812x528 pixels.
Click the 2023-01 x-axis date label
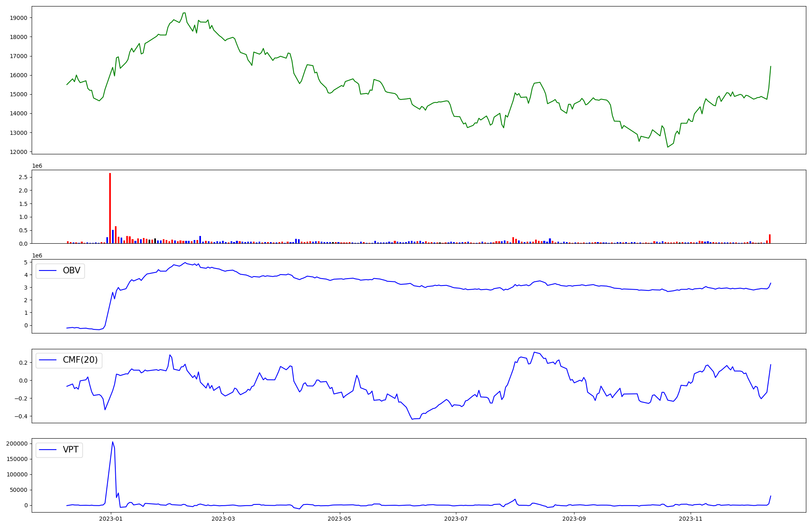click(x=110, y=519)
